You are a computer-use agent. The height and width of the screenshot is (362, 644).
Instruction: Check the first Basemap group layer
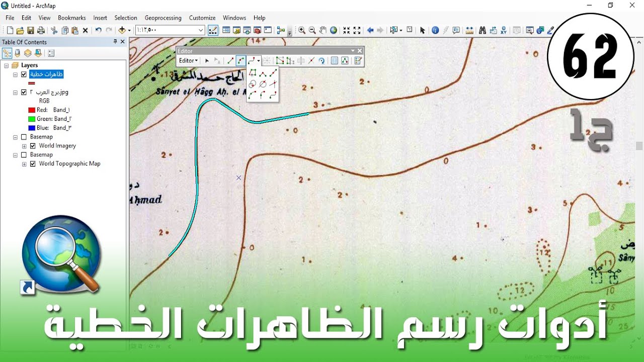coord(24,137)
